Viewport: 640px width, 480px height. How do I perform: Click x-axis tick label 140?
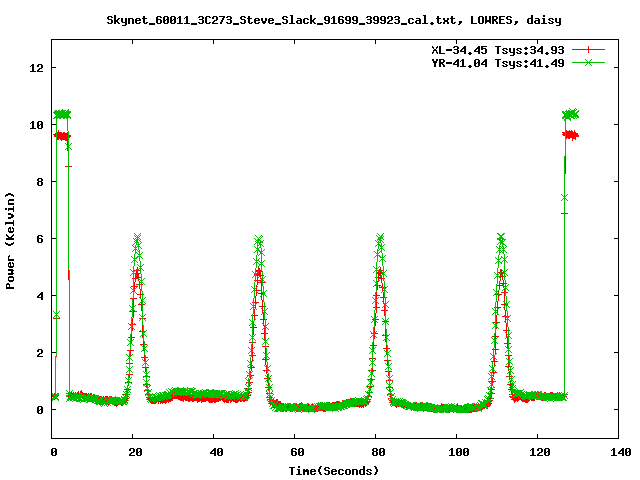point(621,452)
